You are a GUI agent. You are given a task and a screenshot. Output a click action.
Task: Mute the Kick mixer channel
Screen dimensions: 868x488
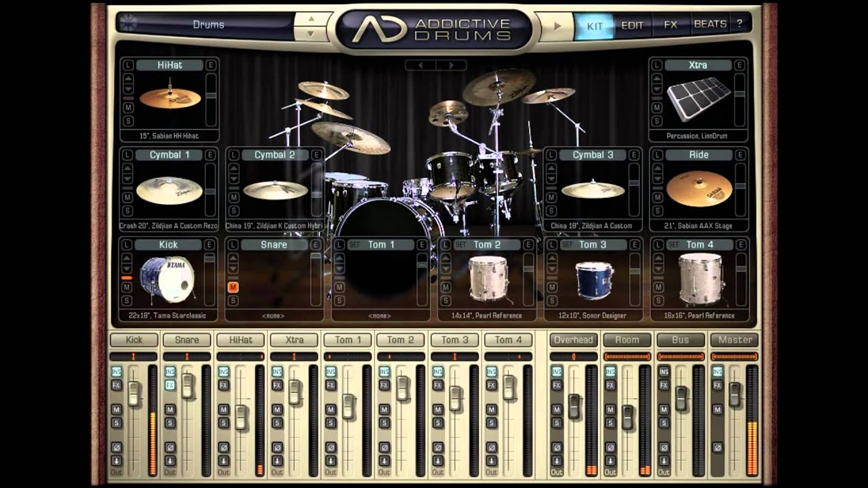(x=116, y=409)
